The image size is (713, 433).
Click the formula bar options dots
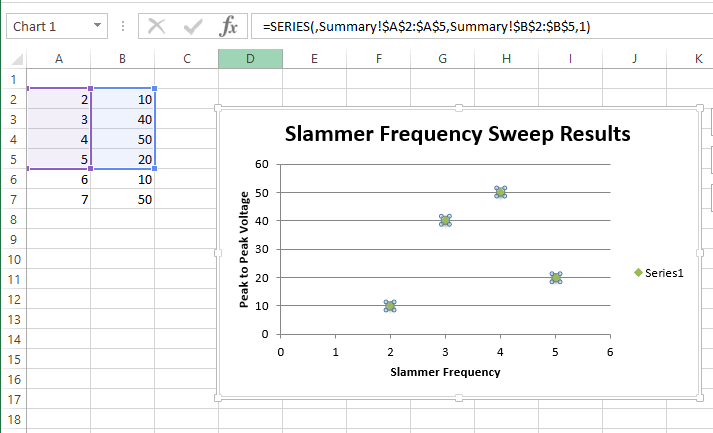point(123,26)
